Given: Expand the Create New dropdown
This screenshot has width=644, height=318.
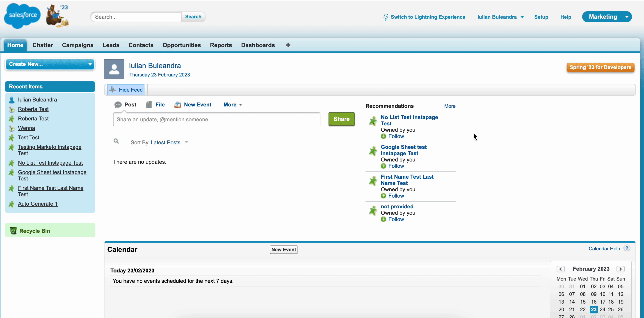Looking at the screenshot, I should point(50,64).
